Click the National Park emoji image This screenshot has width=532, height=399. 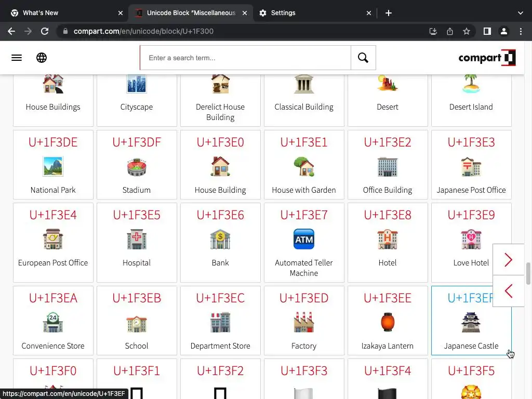click(x=53, y=166)
